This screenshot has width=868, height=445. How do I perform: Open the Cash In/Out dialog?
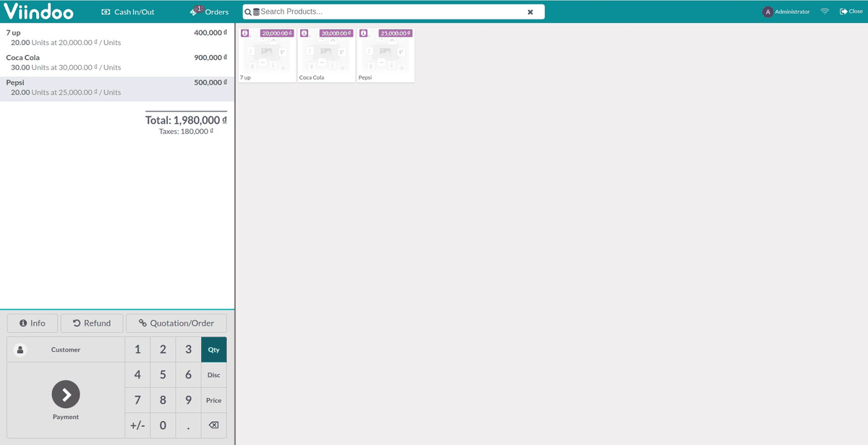pyautogui.click(x=128, y=12)
